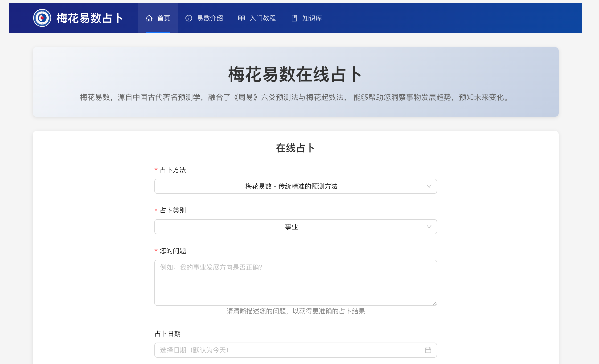Click the home icon beside 首页
The width and height of the screenshot is (599, 364).
point(149,18)
